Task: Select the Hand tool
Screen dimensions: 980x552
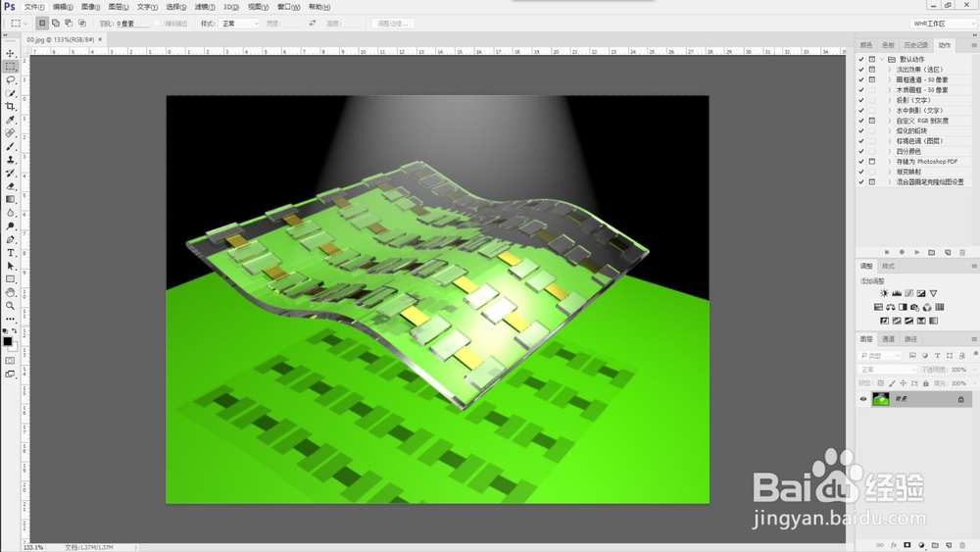Action: (10, 292)
